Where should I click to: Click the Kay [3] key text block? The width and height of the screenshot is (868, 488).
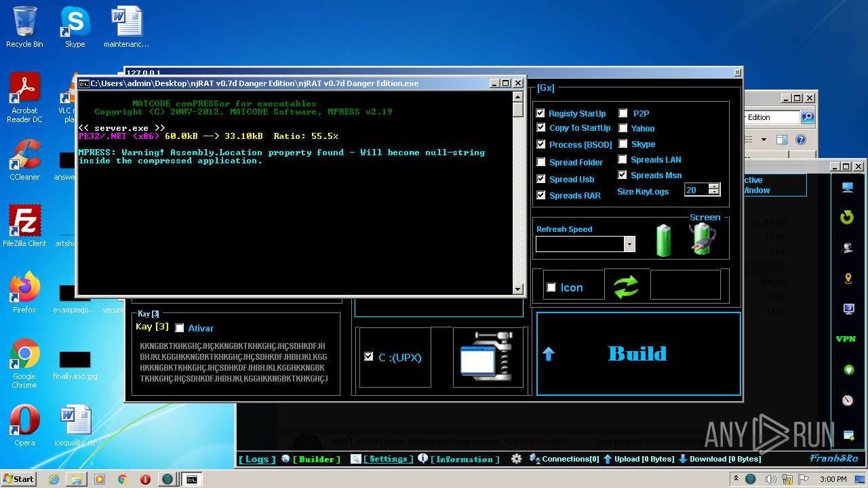[233, 362]
